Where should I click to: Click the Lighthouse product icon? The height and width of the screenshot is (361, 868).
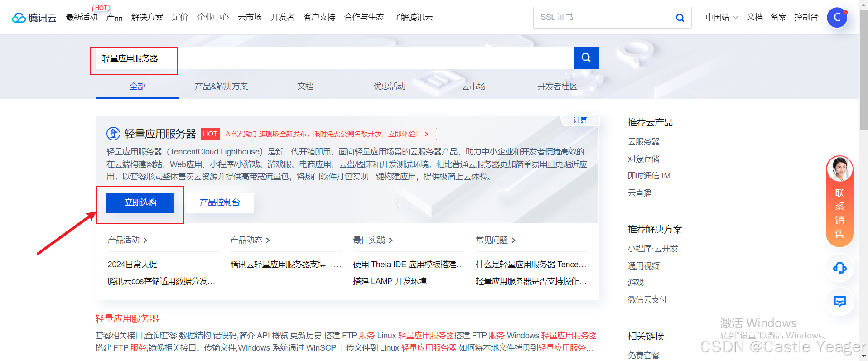[x=113, y=134]
